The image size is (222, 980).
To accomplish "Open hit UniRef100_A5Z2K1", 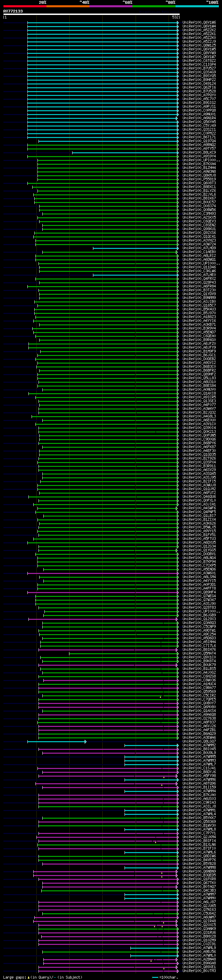I will point(199,34).
